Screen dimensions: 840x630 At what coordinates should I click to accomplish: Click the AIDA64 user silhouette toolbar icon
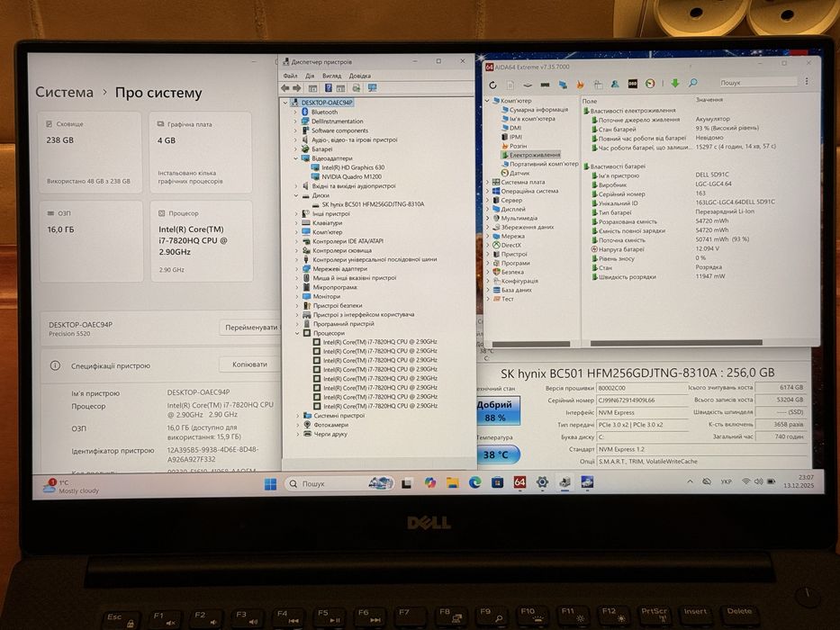(615, 84)
